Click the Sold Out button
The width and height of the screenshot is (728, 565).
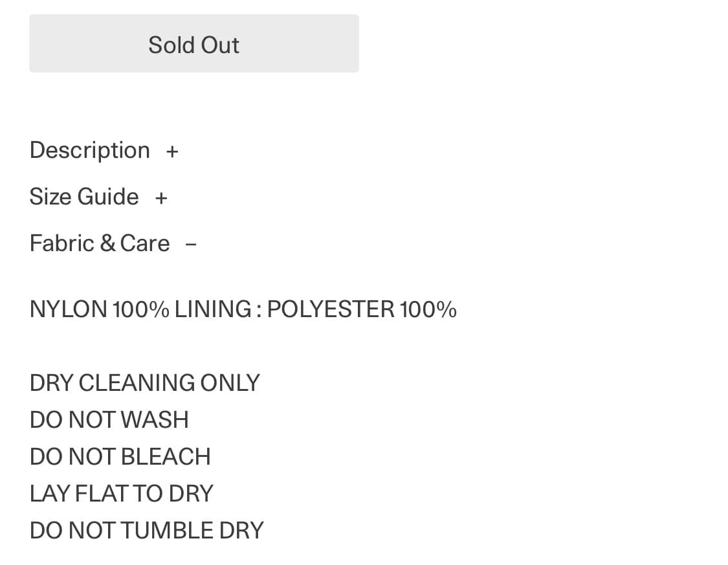point(193,44)
